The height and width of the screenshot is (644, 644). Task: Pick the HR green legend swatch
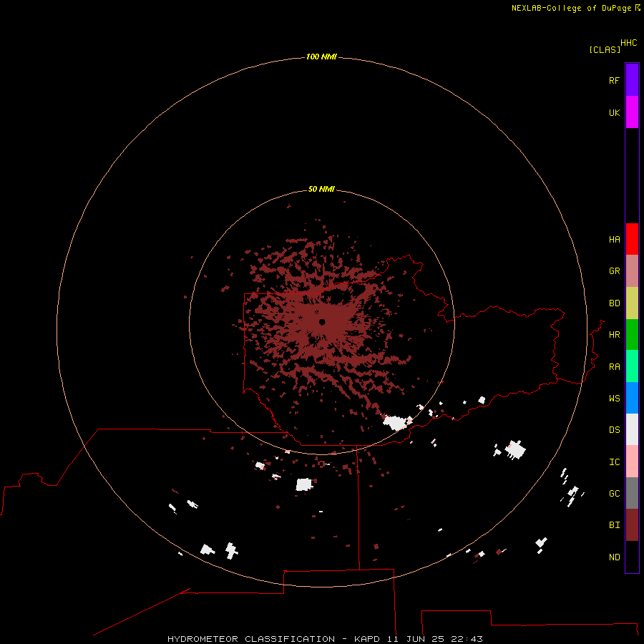[632, 335]
